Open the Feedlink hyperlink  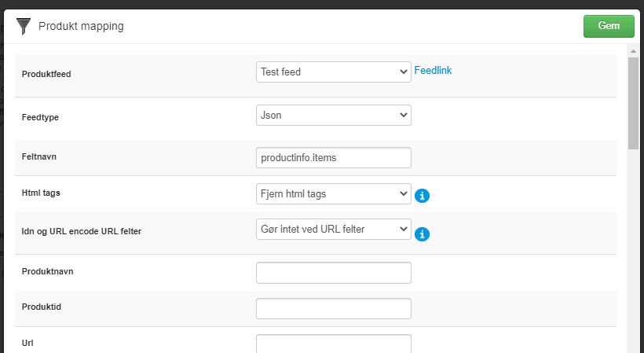[433, 70]
